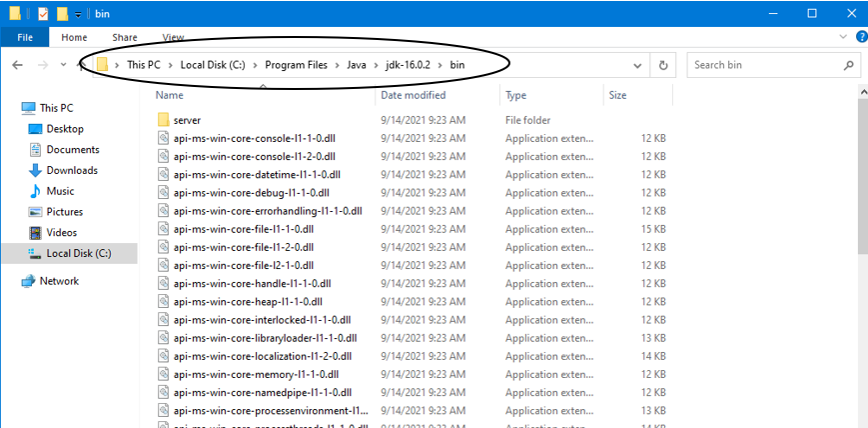Click the Forward navigation arrow

[x=43, y=65]
